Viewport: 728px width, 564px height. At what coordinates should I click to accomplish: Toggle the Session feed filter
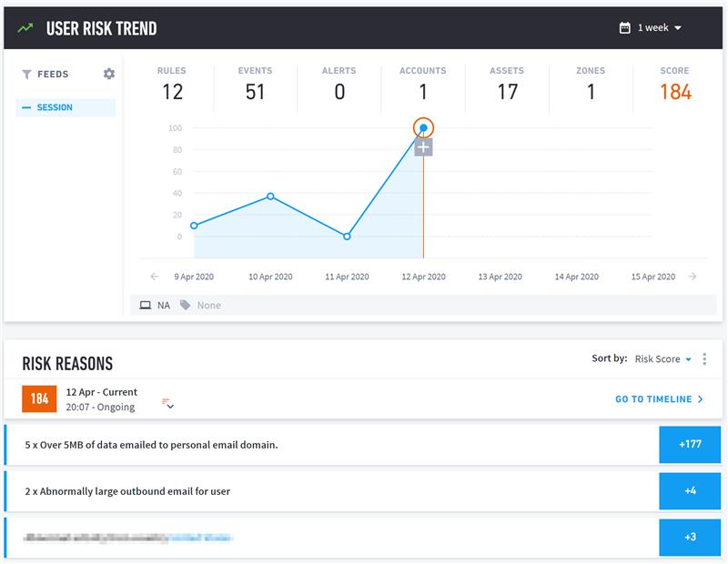[65, 107]
